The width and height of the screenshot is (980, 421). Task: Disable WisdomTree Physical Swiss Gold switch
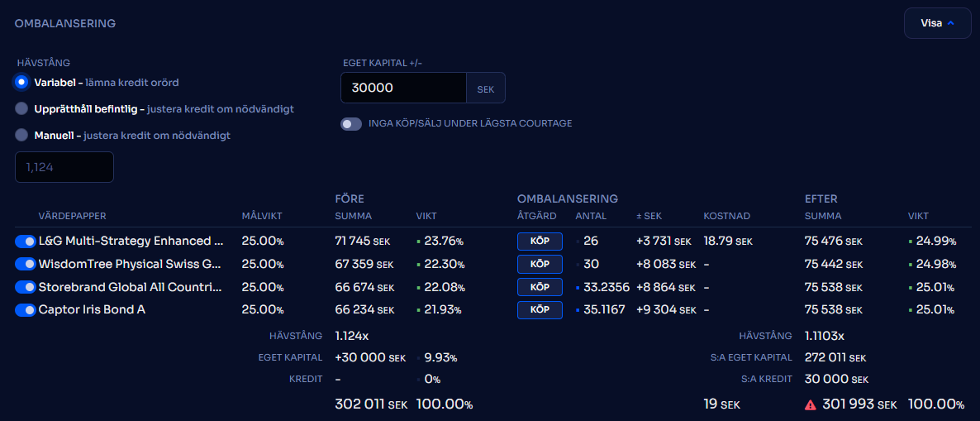click(25, 265)
